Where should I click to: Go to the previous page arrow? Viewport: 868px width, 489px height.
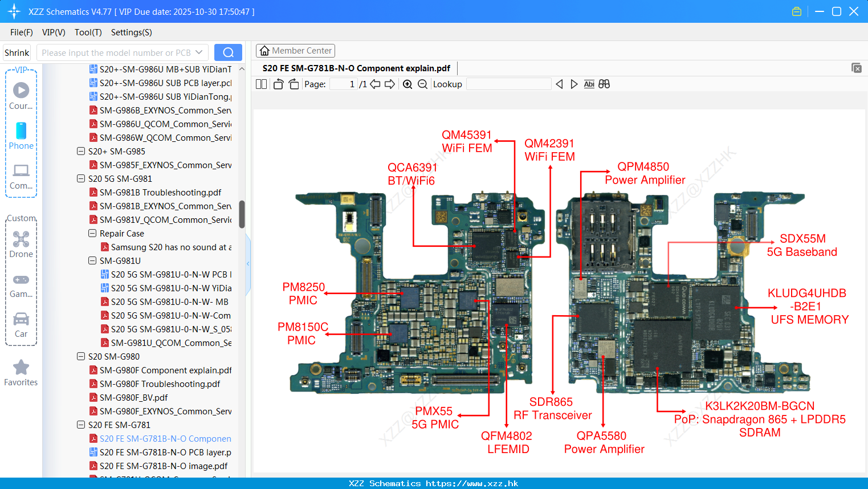(x=375, y=84)
